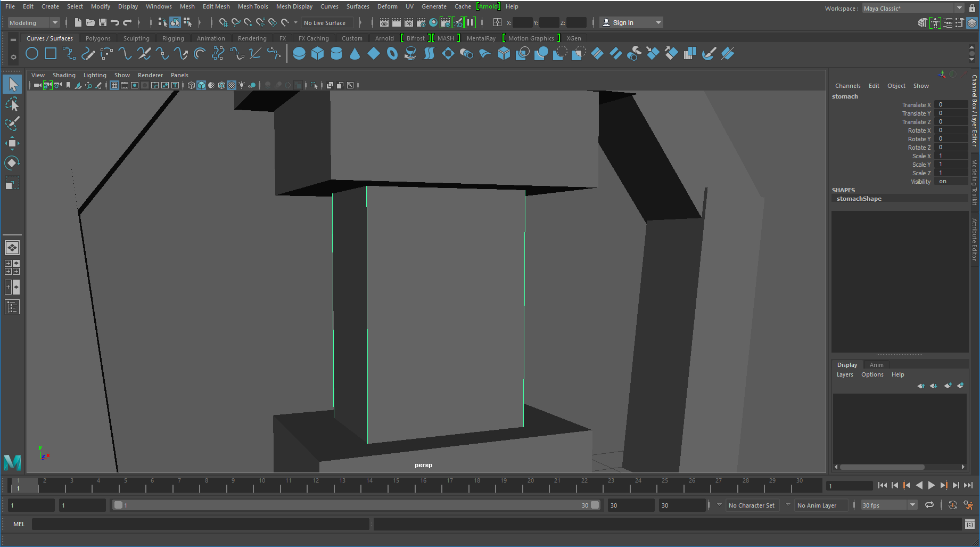Select the NURBS circle tool on the shelf
Image resolution: width=980 pixels, height=547 pixels.
tap(32, 53)
